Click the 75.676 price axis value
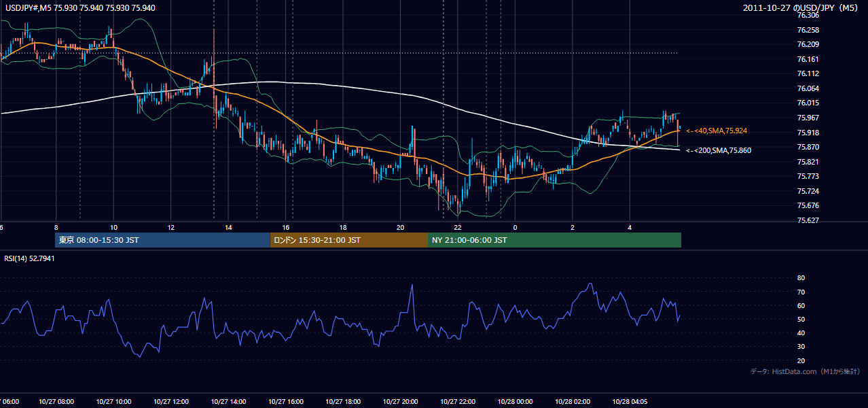Image resolution: width=868 pixels, height=408 pixels. coord(808,205)
